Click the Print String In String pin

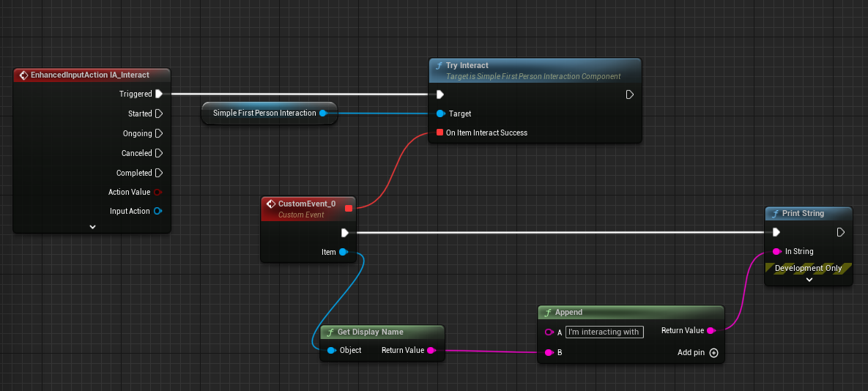[x=776, y=251]
